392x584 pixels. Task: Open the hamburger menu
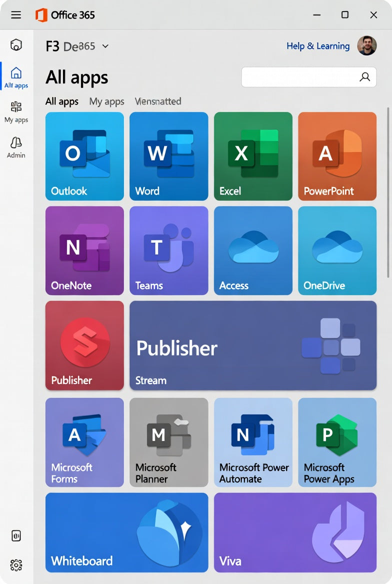coord(16,15)
